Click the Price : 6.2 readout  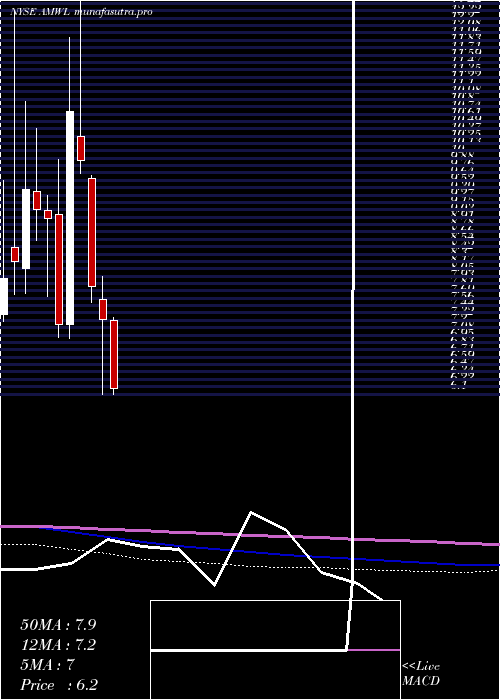tap(59, 685)
